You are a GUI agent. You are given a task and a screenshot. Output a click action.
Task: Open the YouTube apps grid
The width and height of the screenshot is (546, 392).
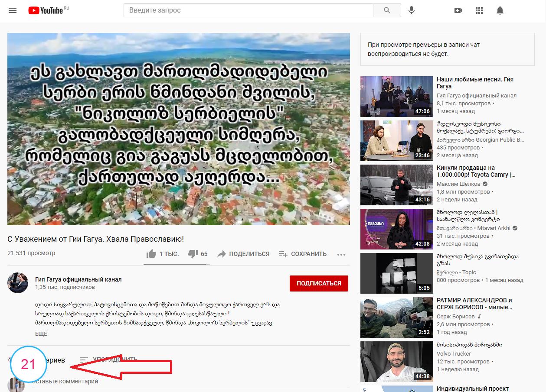pyautogui.click(x=479, y=10)
